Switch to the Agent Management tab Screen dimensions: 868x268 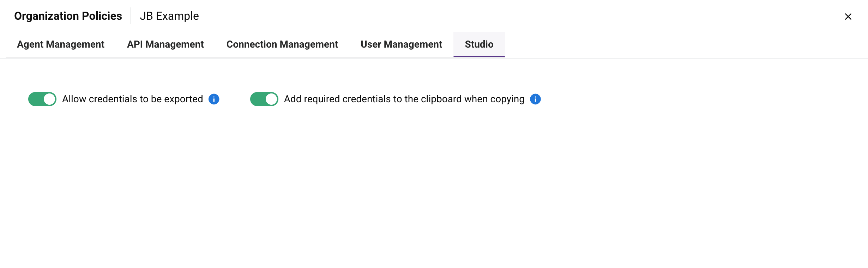[61, 44]
